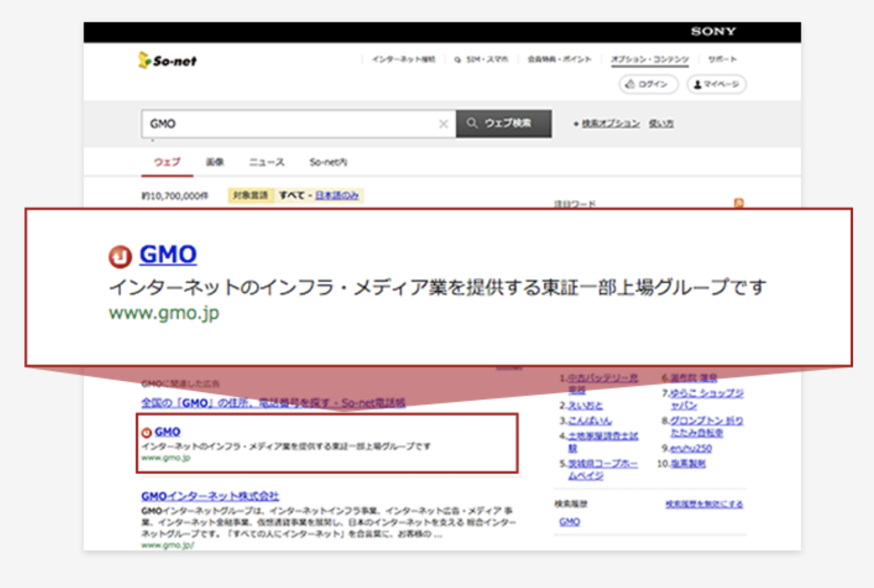Click the So-net logo
This screenshot has width=874, height=588.
(x=168, y=60)
